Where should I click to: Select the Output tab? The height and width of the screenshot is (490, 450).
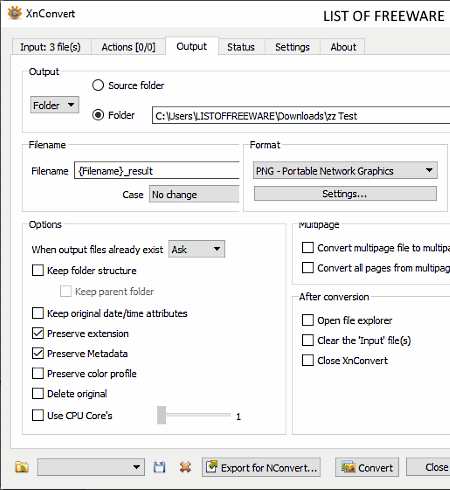tap(192, 46)
